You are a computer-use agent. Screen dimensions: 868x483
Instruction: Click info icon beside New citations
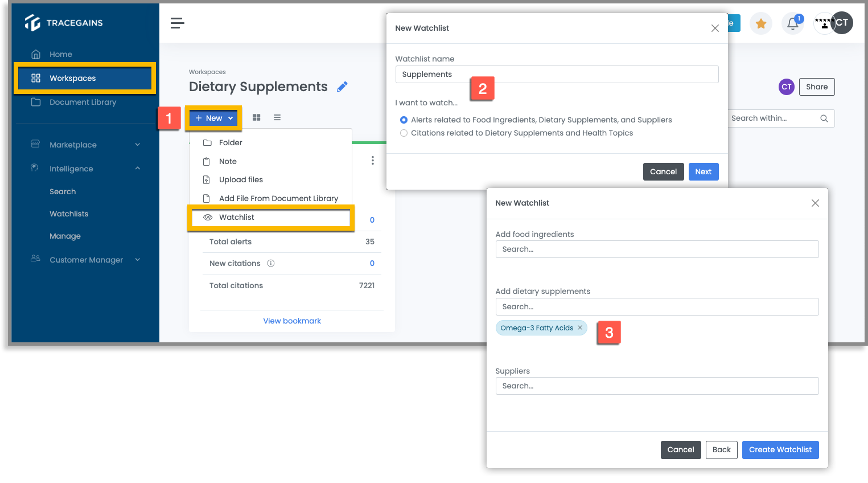pyautogui.click(x=271, y=263)
